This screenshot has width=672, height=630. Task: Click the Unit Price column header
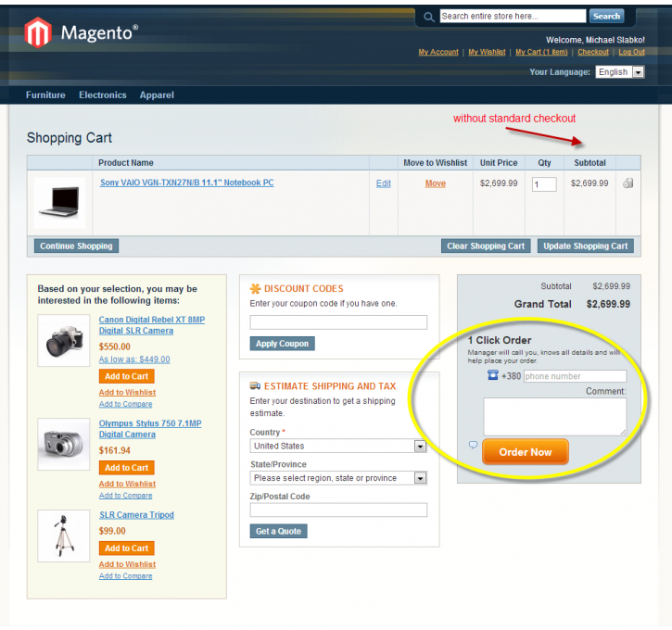499,163
